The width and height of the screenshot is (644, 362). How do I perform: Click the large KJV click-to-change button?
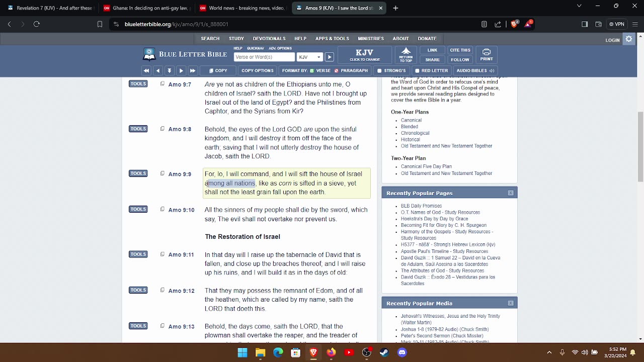point(365,55)
